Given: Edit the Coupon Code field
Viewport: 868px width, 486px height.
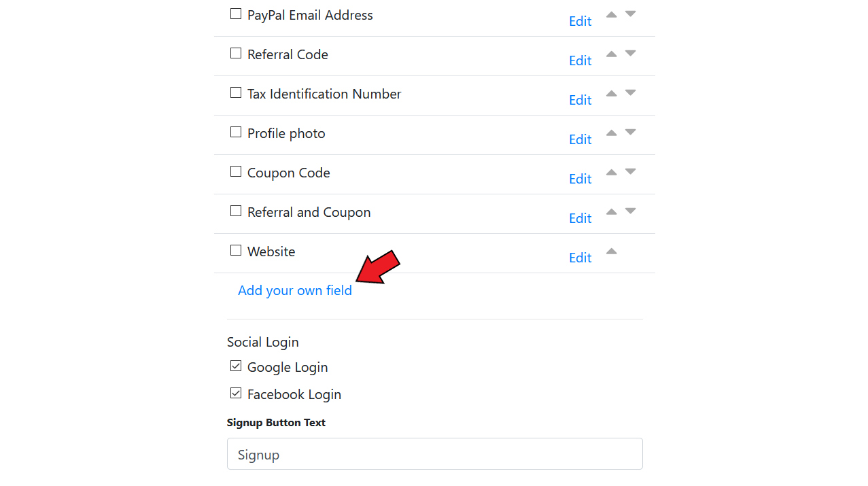Looking at the screenshot, I should (x=580, y=179).
